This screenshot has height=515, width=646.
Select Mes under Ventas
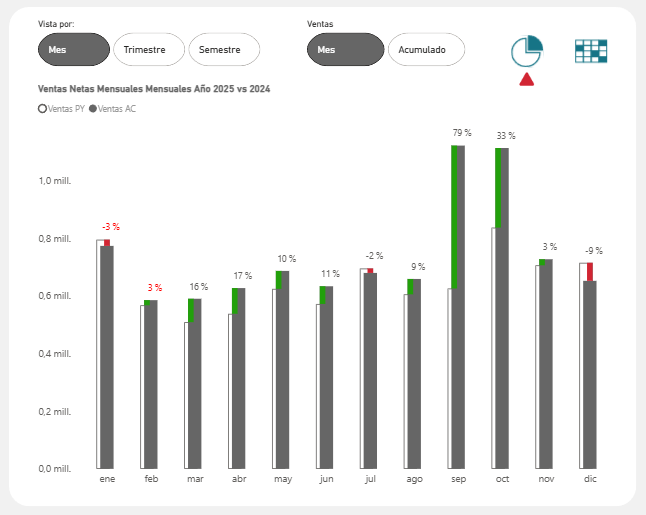point(345,49)
